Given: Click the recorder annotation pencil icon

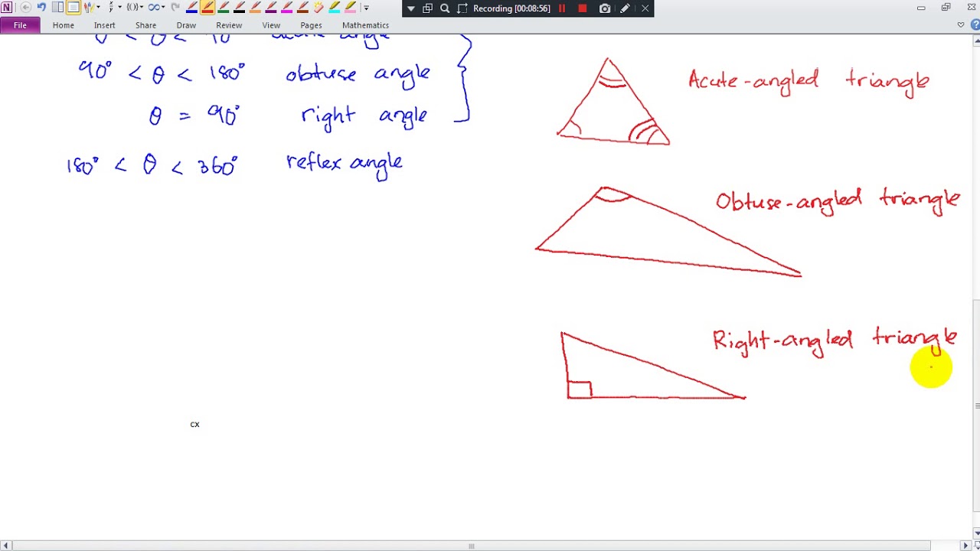Looking at the screenshot, I should pos(626,8).
